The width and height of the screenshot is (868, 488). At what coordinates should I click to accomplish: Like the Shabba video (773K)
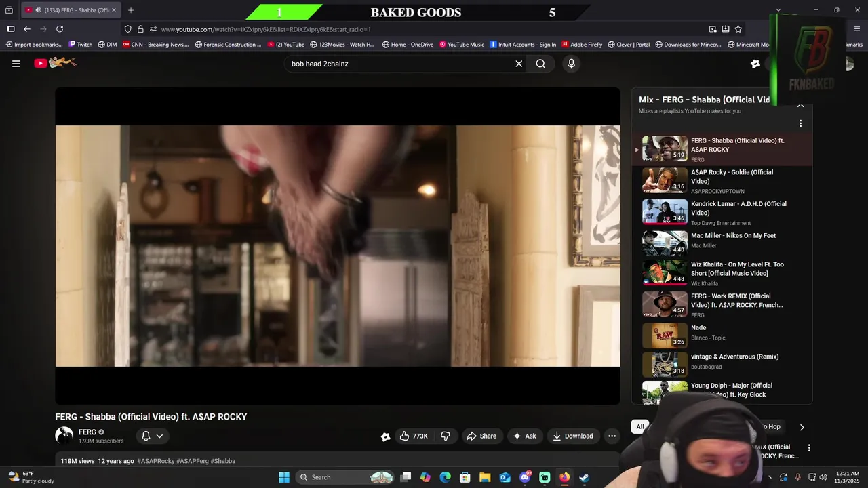(414, 436)
